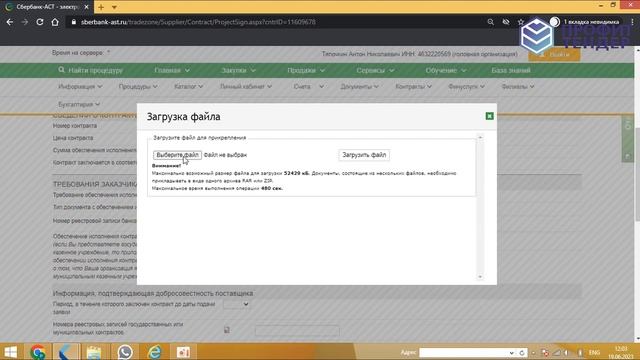
Task: Click the registry record numbers input field
Action: coord(297,330)
